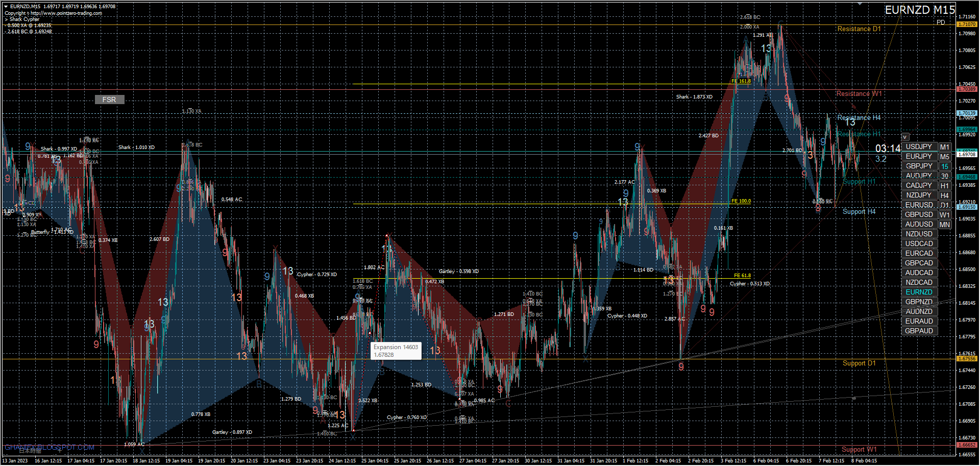Select the highlighted EURNZD symbol button
Image resolution: width=980 pixels, height=466 pixels.
coord(919,292)
